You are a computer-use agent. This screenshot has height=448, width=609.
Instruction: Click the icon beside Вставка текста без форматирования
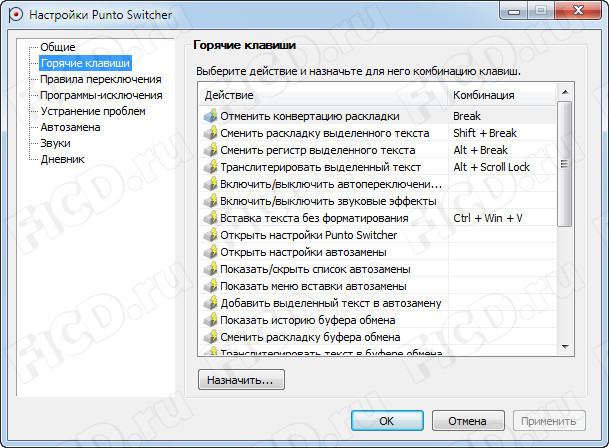[x=210, y=218]
